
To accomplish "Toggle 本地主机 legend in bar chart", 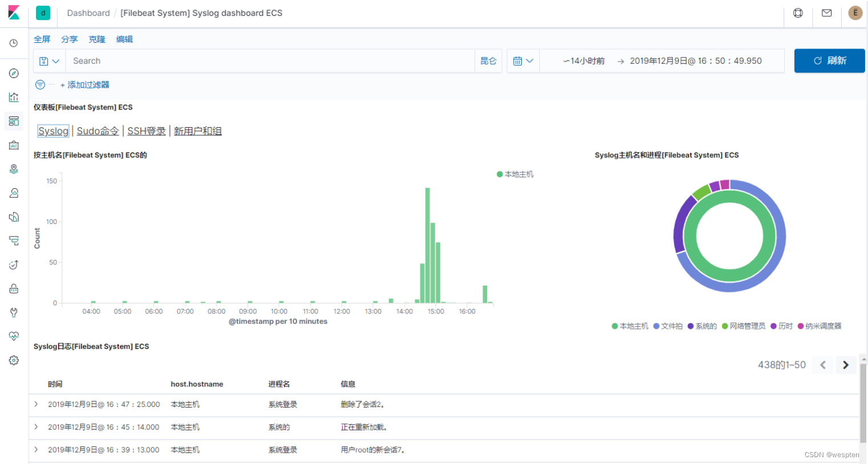I will point(515,174).
